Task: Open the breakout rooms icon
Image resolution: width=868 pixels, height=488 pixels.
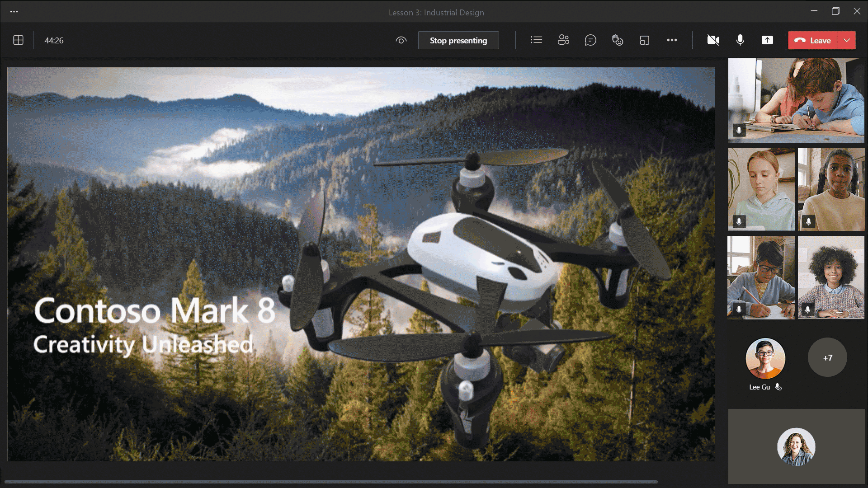Action: 645,40
